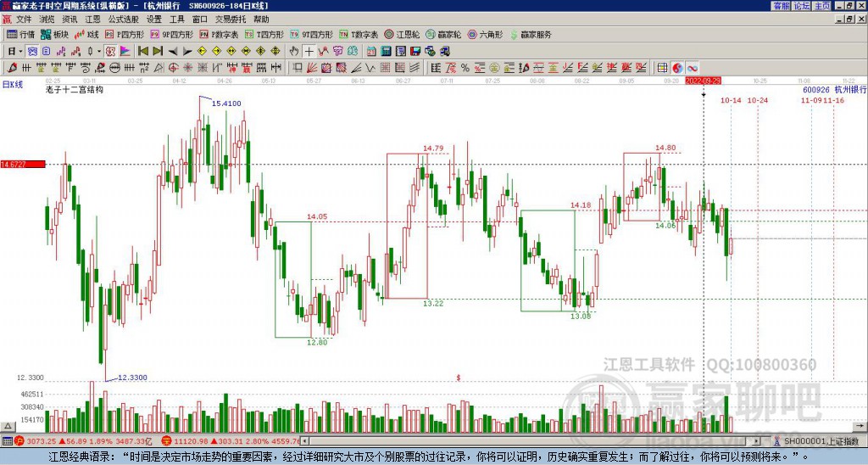Open the calculator icon
The height and width of the screenshot is (465, 868).
pyautogui.click(x=387, y=52)
